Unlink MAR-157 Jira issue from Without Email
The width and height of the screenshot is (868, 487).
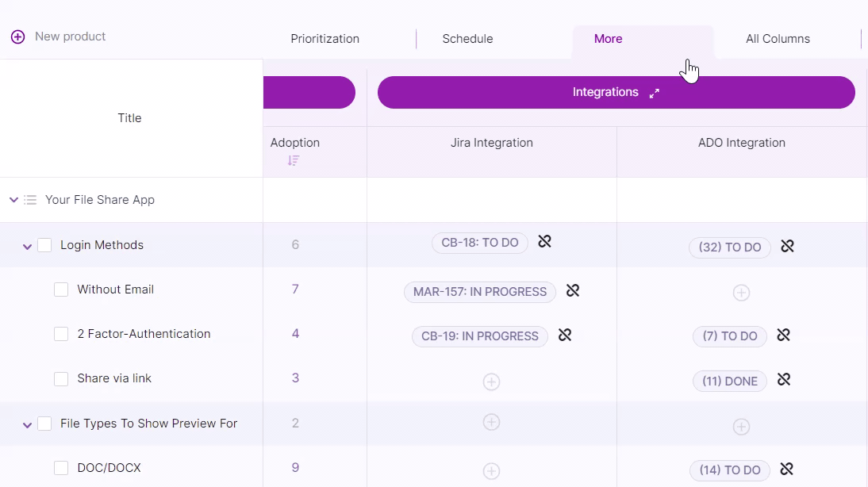pos(572,291)
